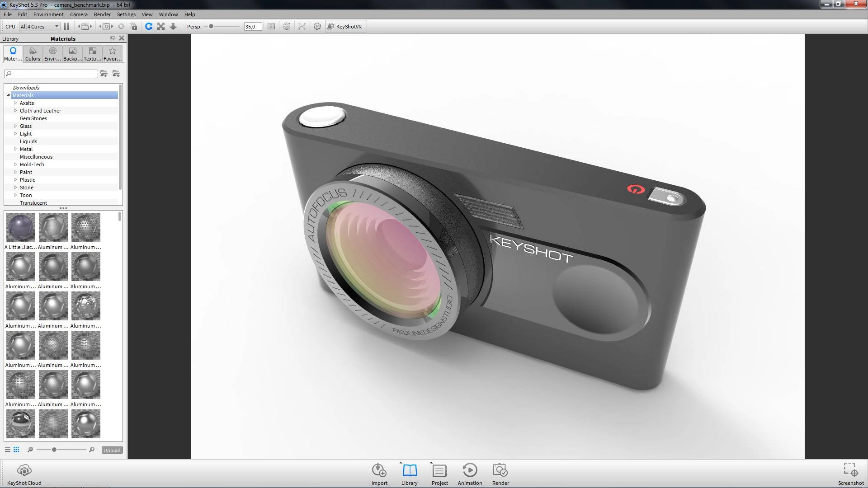
Task: Click the lock camera icon
Action: [x=133, y=27]
